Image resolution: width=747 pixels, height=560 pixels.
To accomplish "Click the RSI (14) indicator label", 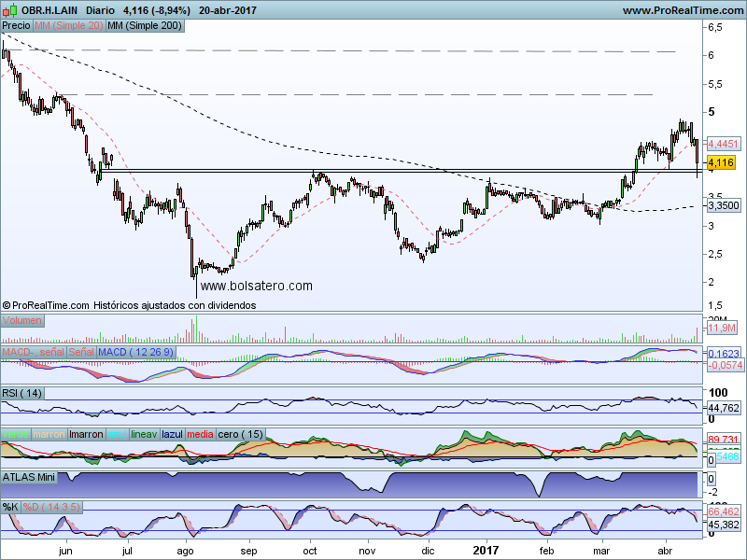I will 22,393.
